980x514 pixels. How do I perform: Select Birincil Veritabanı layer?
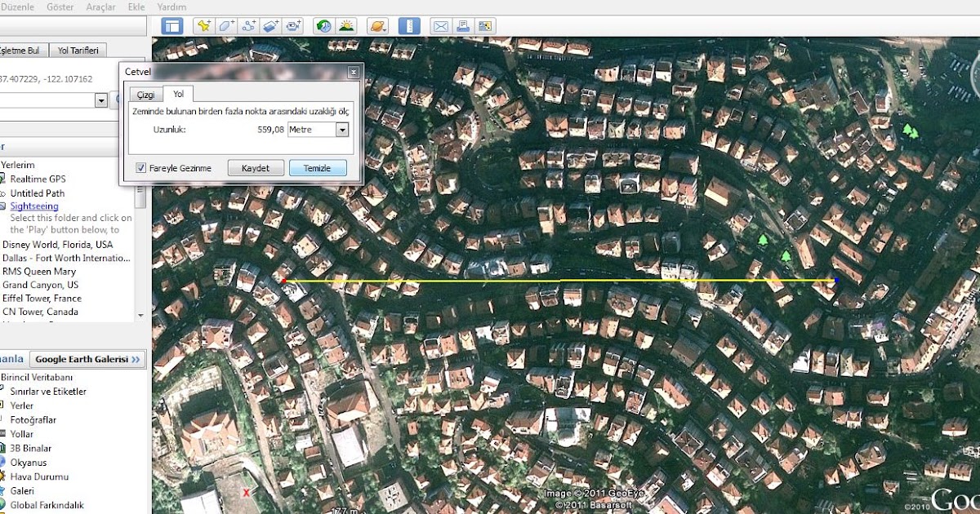point(37,378)
